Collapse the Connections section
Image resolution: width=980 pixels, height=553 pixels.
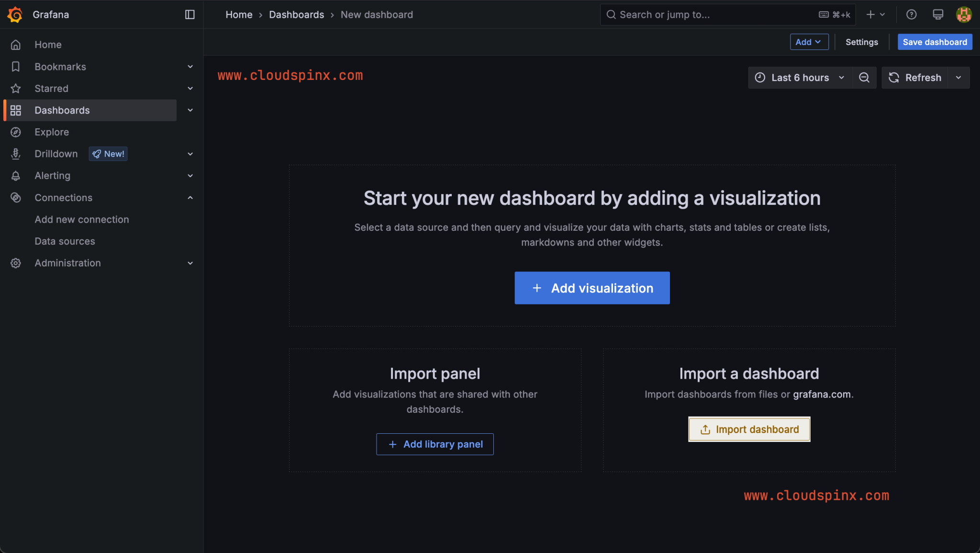click(190, 197)
